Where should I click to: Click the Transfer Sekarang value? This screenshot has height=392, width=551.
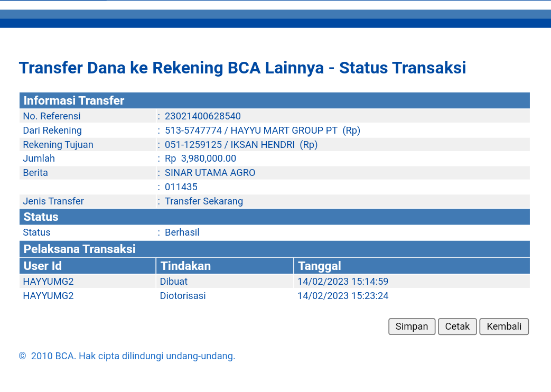(203, 201)
